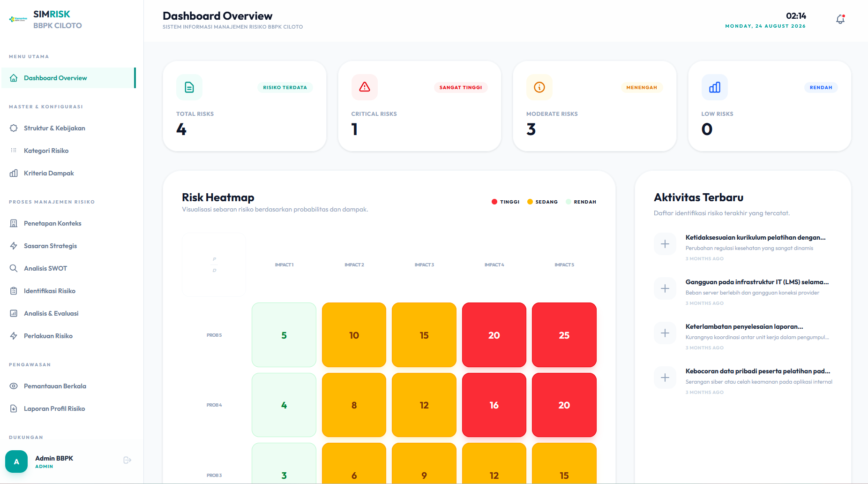Viewport: 868px width, 484px height.
Task: Go to Identifikasi Risiko
Action: tap(69, 291)
